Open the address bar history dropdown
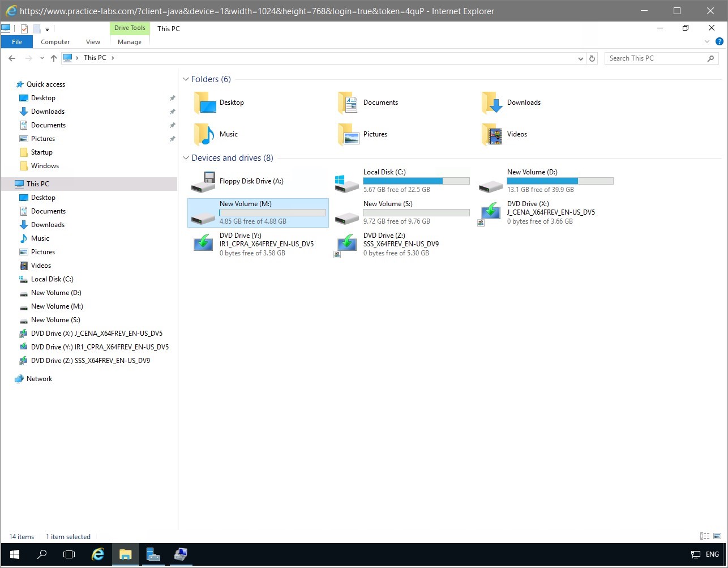This screenshot has height=568, width=728. pos(580,58)
